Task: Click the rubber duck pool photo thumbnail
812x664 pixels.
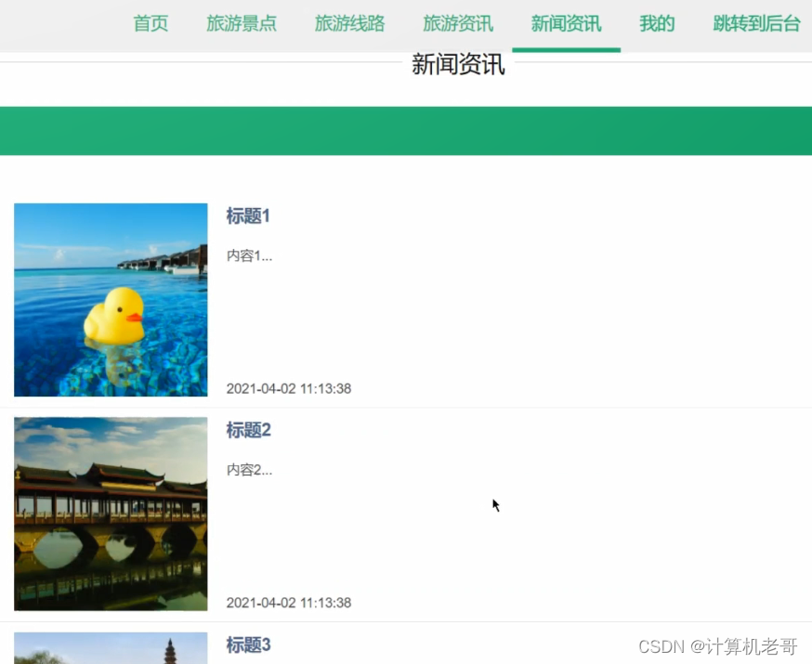Action: point(110,300)
